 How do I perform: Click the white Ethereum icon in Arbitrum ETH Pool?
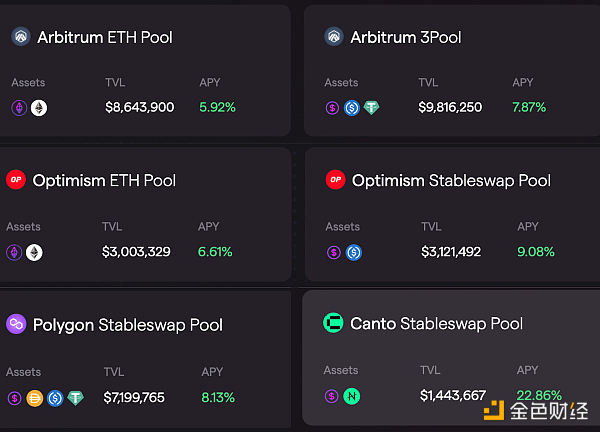coord(39,108)
